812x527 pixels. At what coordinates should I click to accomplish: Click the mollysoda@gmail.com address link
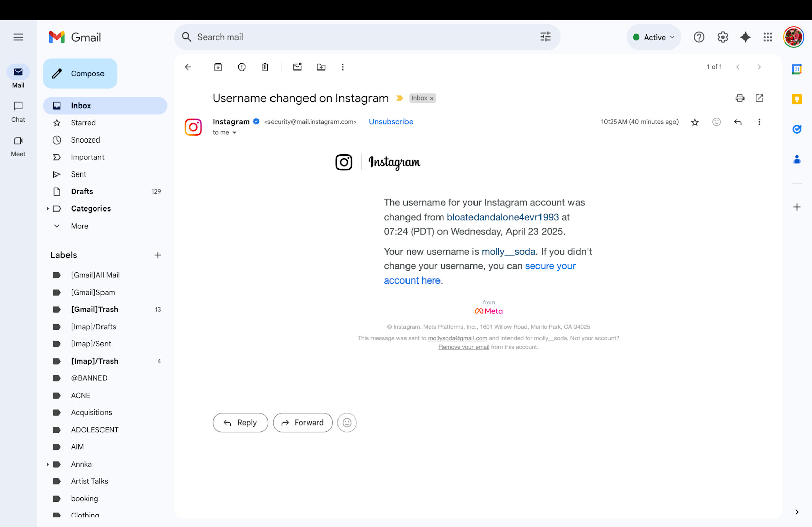pos(457,338)
